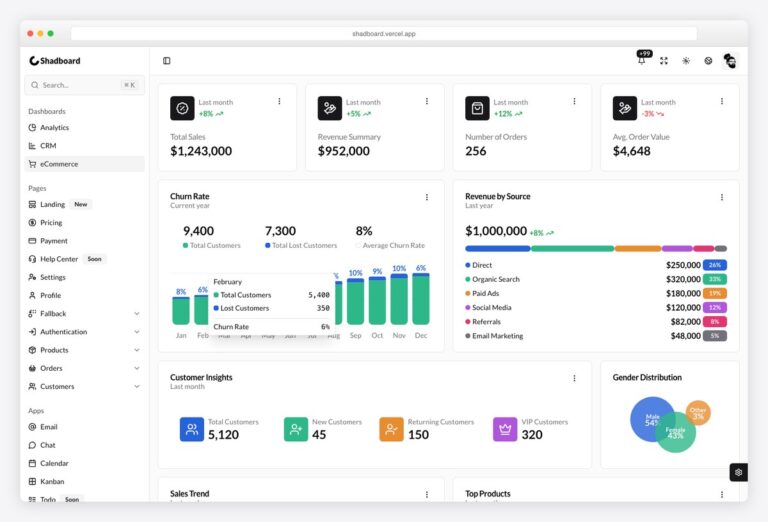Screen dimensions: 768x522
Task: Click the Shadboard logo
Action: 55,61
